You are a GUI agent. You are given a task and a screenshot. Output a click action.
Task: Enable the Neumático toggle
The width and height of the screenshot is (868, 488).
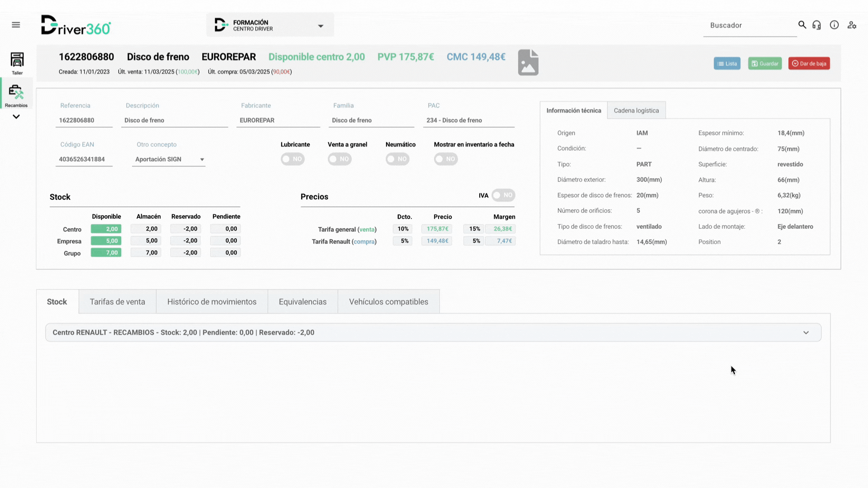[397, 159]
